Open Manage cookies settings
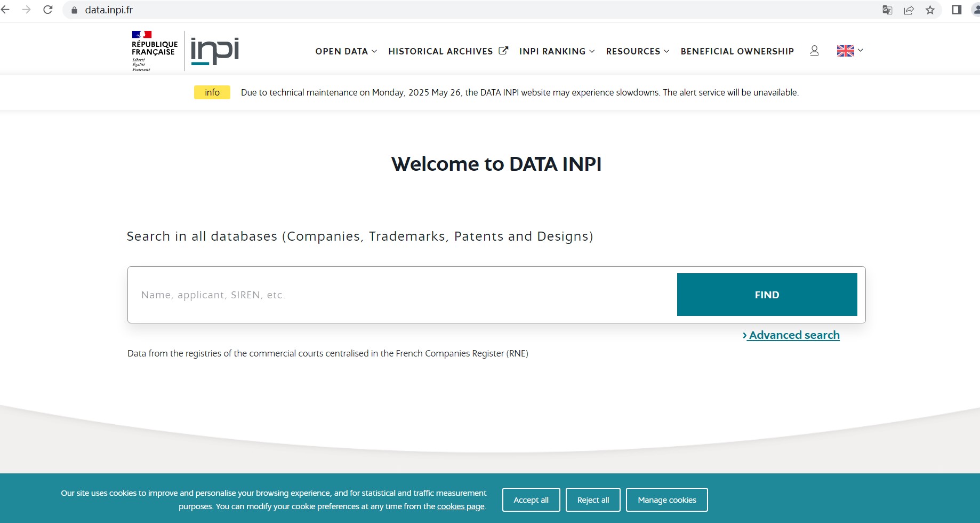This screenshot has height=523, width=980. [x=666, y=500]
